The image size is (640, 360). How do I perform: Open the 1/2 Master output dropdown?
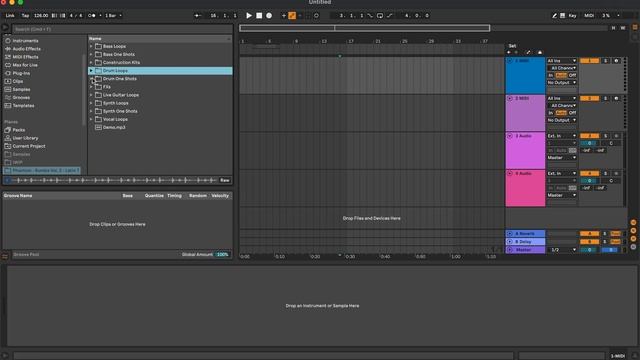tap(562, 250)
